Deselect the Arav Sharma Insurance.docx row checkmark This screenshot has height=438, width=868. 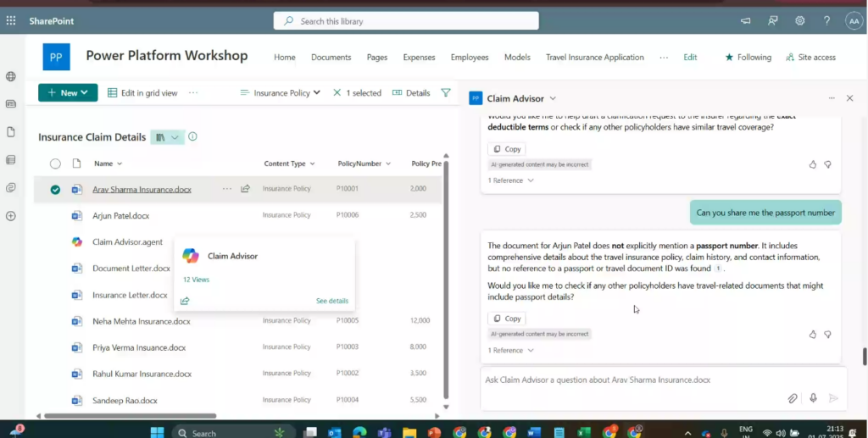(55, 190)
